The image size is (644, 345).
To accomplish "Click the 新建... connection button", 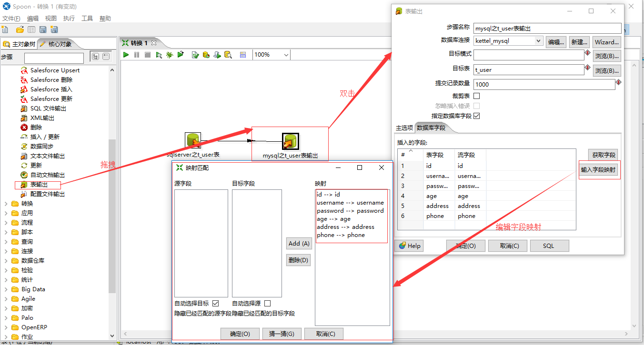I will [579, 42].
